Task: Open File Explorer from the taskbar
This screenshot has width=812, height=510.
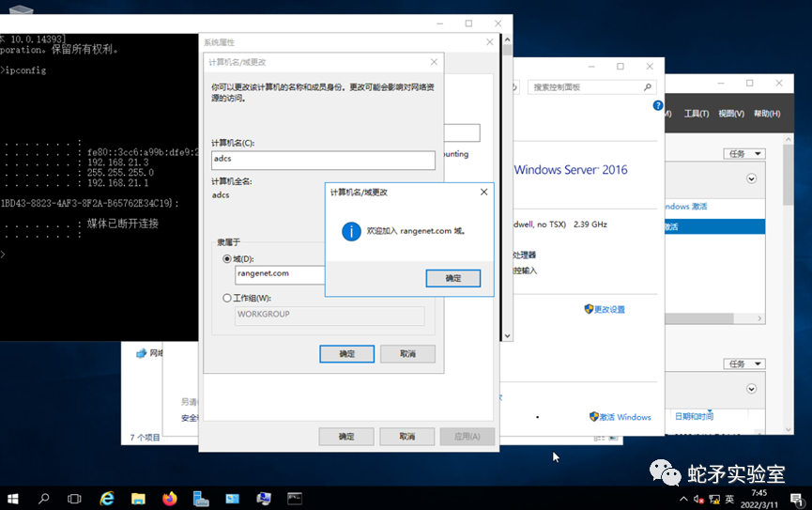Action: (138, 499)
